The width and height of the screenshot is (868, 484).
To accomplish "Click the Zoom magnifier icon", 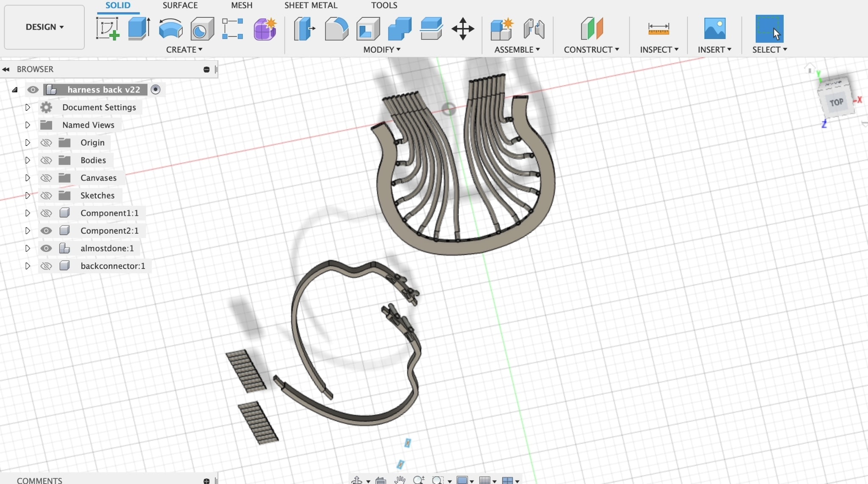I will [x=419, y=480].
